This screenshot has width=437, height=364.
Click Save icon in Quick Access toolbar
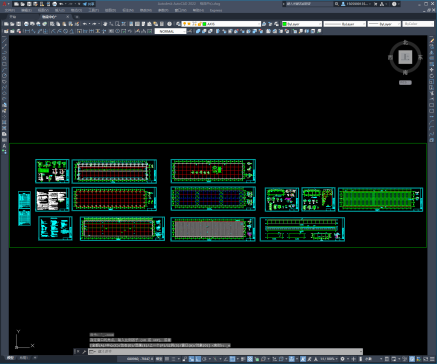(29, 4)
